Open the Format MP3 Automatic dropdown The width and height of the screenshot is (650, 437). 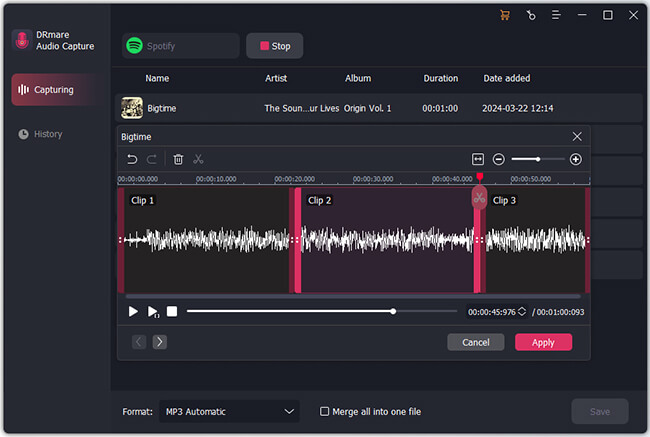(229, 411)
